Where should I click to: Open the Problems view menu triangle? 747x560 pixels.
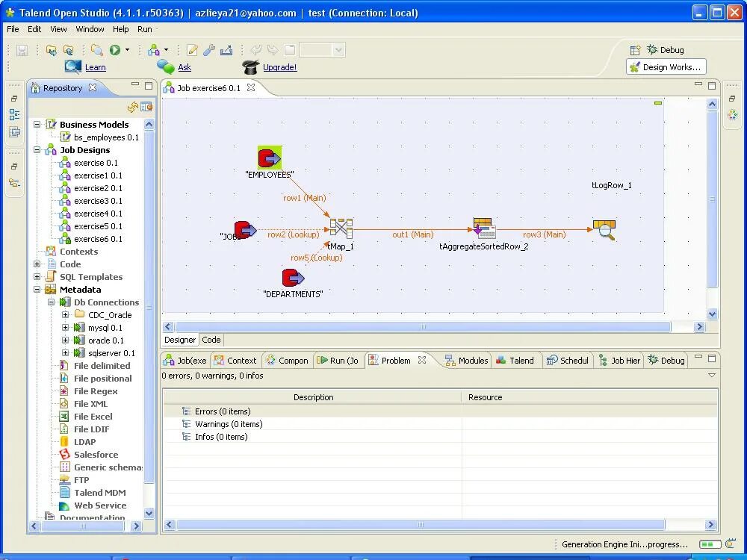point(712,376)
